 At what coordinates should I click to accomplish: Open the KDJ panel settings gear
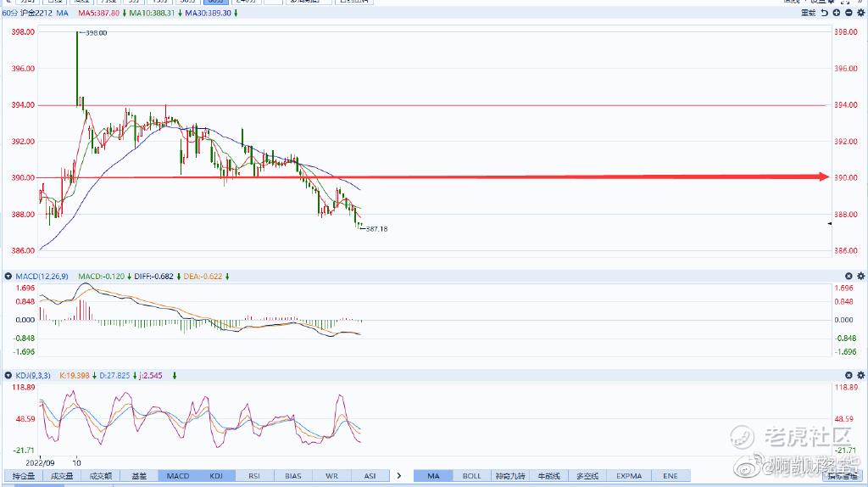pyautogui.click(x=861, y=375)
